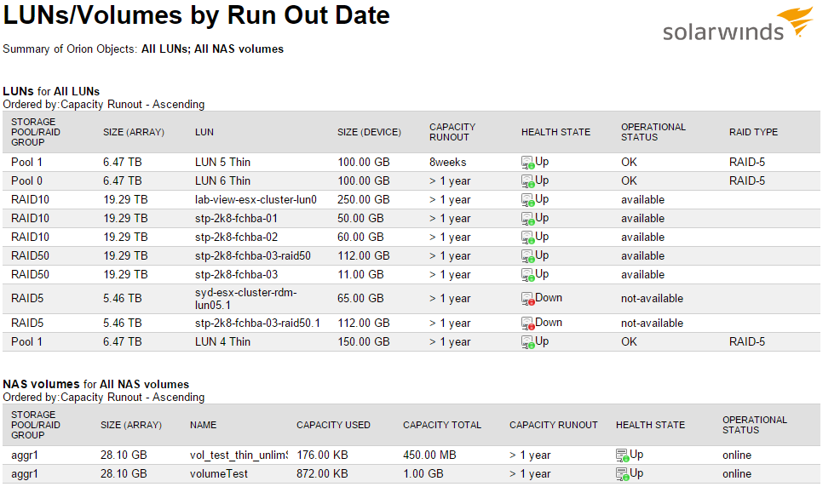The image size is (840, 504).
Task: Click the Size (Device) column header
Action: (369, 132)
